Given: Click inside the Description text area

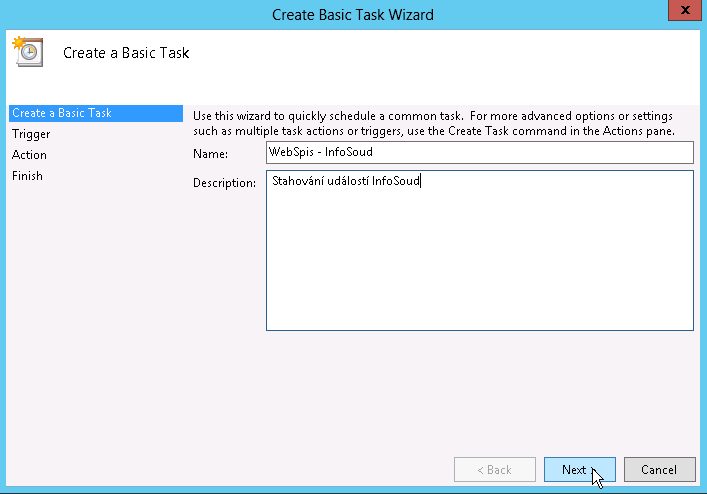Looking at the screenshot, I should click(479, 250).
